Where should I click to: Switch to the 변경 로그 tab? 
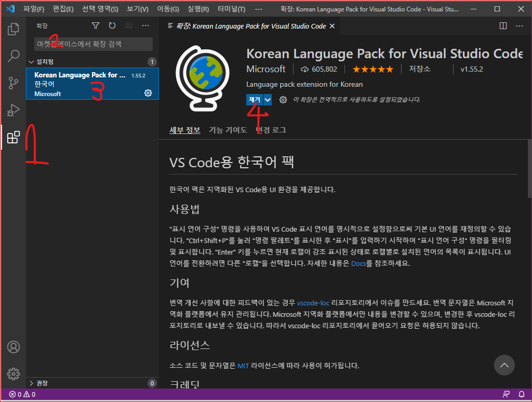pos(271,130)
